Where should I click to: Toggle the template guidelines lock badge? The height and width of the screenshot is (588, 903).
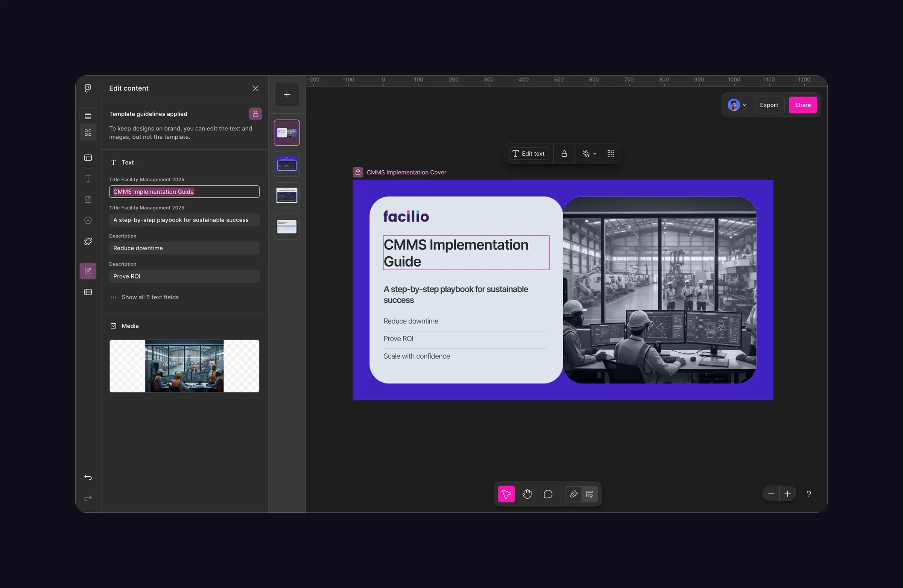tap(255, 114)
